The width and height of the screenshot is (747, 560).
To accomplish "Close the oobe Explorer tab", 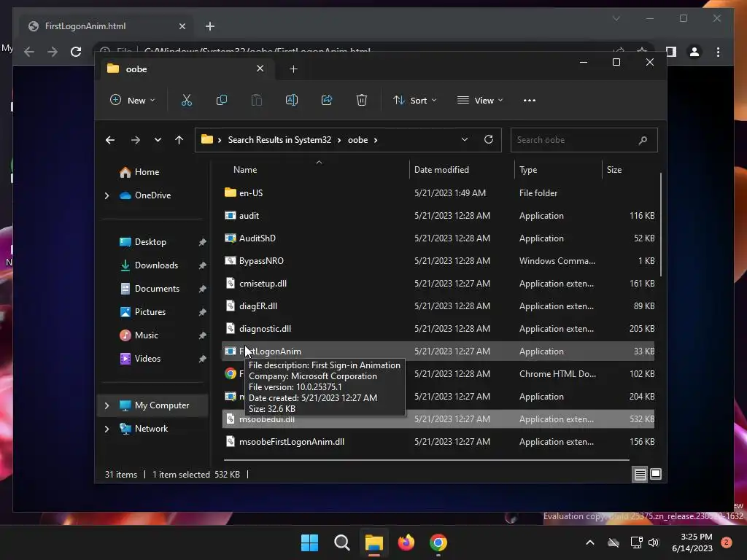I will (260, 69).
